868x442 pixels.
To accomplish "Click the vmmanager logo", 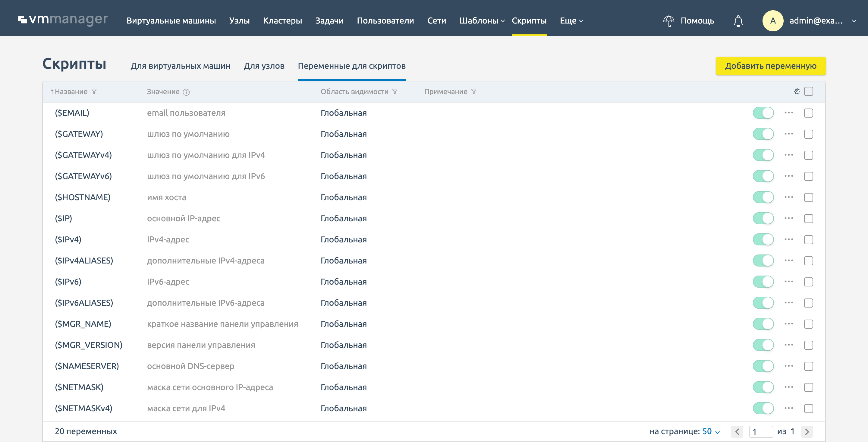I will pos(63,20).
